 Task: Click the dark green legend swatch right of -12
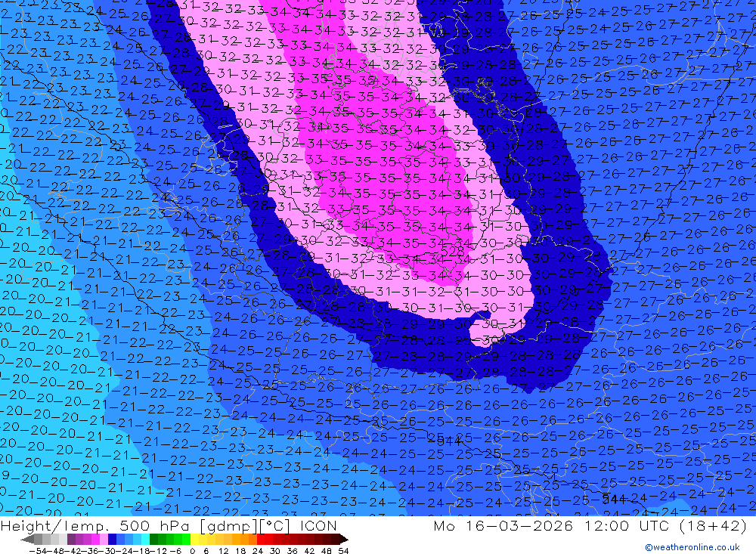(x=153, y=539)
